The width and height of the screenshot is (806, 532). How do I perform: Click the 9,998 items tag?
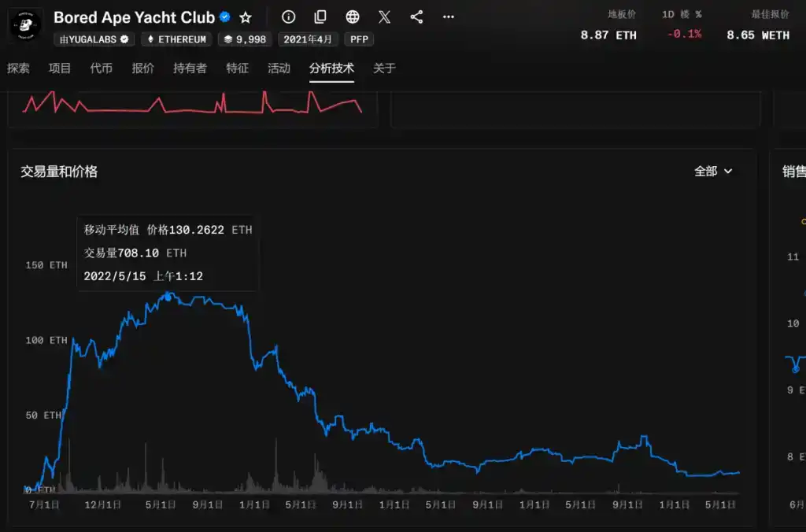click(246, 39)
